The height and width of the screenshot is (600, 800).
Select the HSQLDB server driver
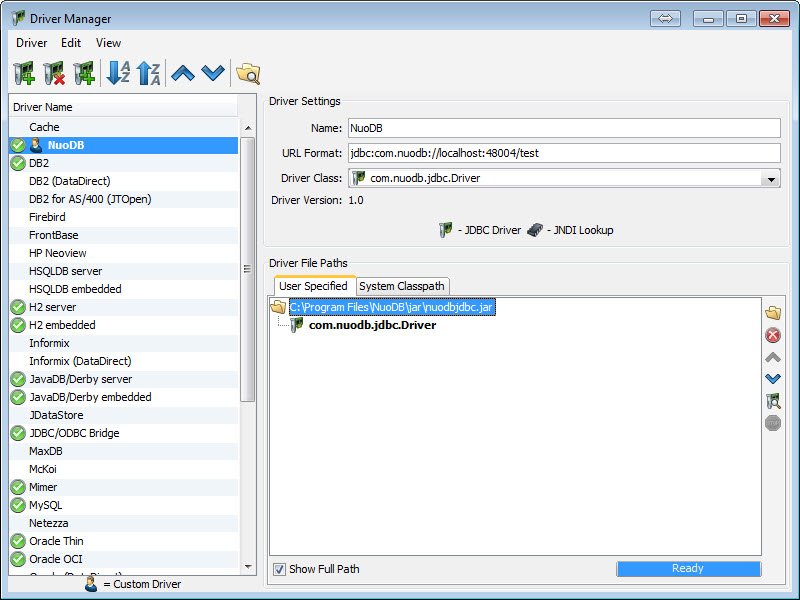point(124,271)
